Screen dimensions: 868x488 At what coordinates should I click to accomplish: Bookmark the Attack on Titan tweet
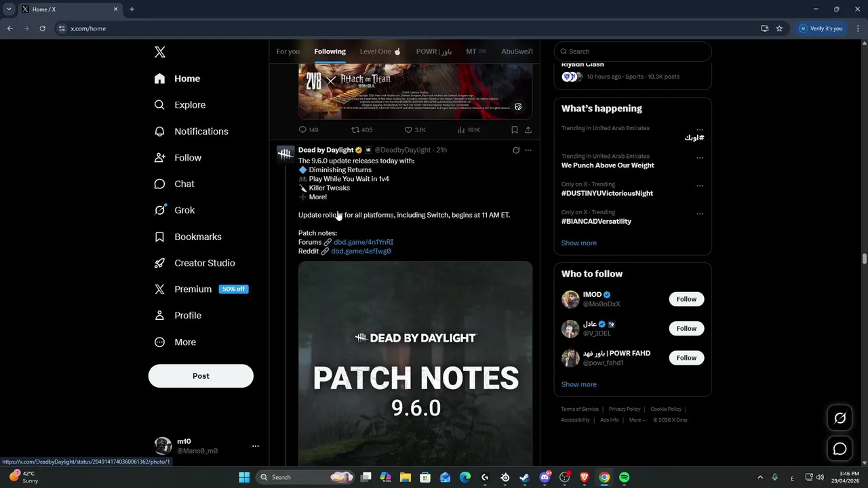tap(515, 129)
